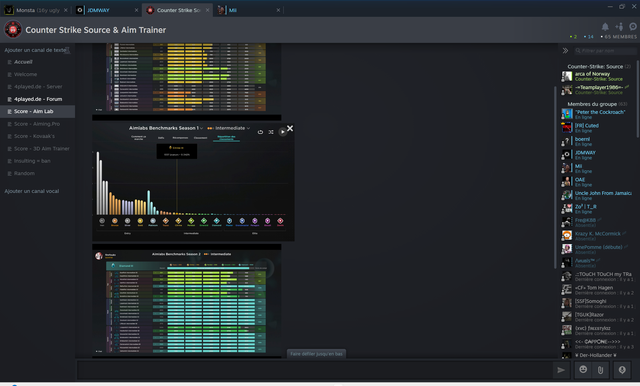Click the invite friend to group icon
Image resolution: width=640 pixels, height=386 pixels.
coord(619,27)
